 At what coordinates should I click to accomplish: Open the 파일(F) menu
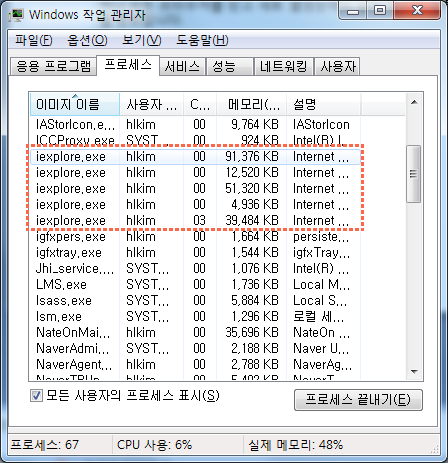click(x=34, y=40)
